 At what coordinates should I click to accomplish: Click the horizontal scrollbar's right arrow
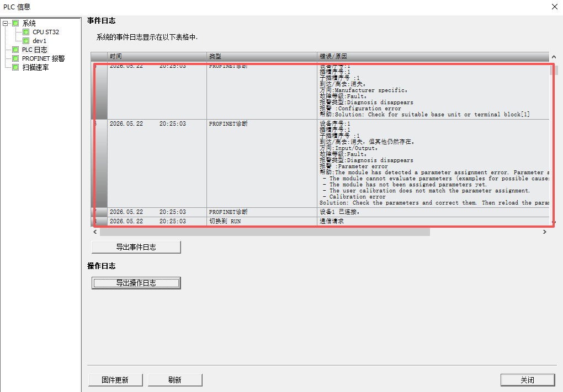(545, 232)
